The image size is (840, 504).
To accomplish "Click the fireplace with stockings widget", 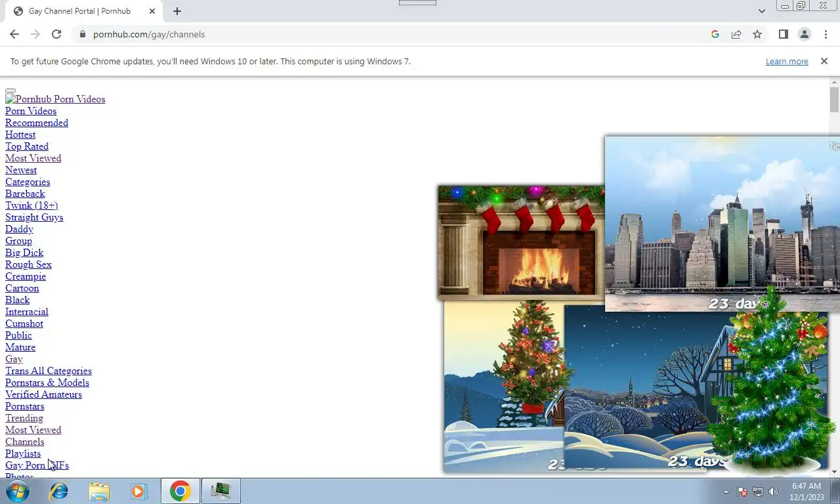I will tap(521, 242).
